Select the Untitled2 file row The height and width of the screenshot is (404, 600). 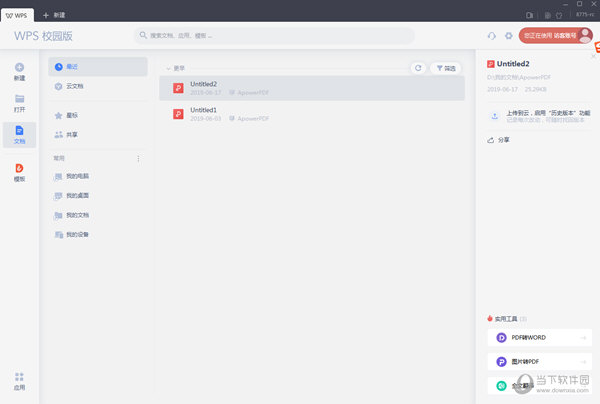312,88
